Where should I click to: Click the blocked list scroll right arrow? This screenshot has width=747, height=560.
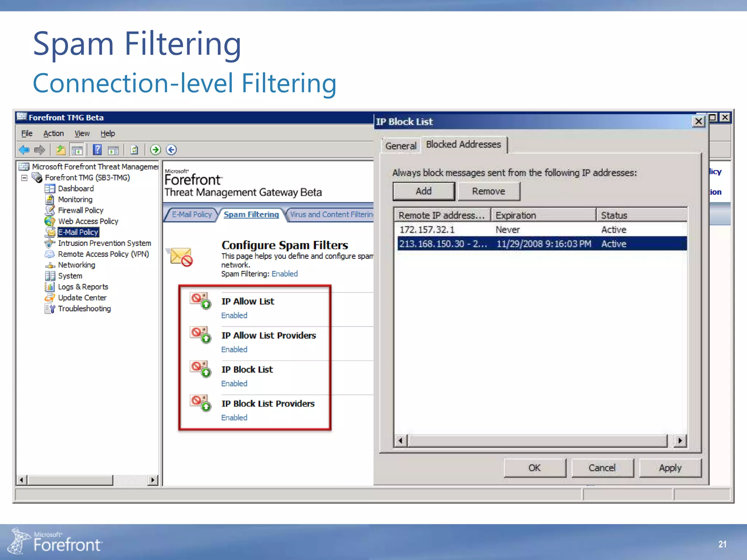click(x=680, y=440)
